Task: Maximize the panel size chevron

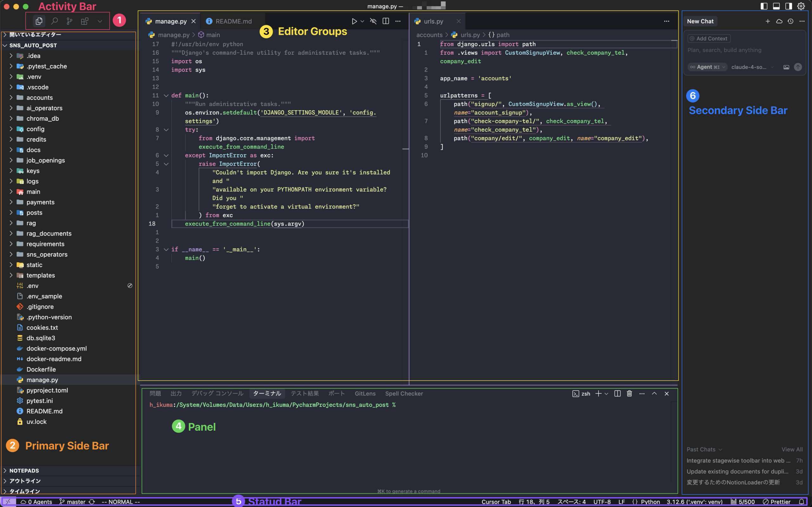Action: (x=654, y=394)
